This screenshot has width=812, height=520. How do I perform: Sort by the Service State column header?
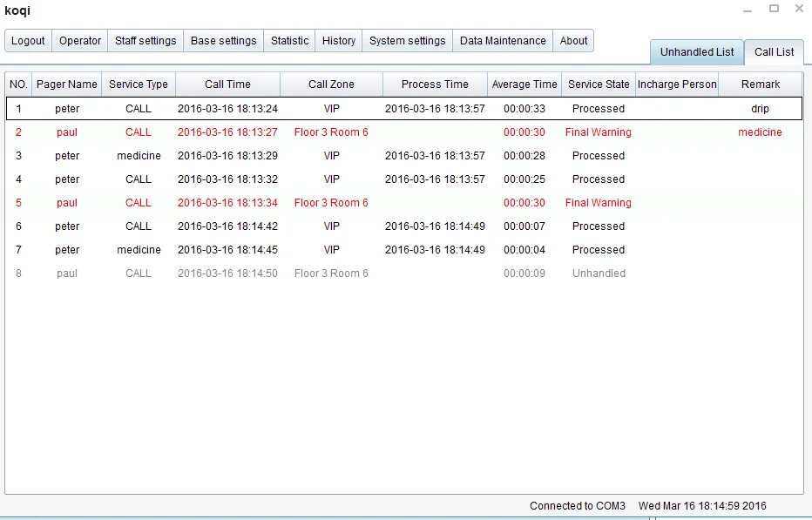tap(599, 84)
